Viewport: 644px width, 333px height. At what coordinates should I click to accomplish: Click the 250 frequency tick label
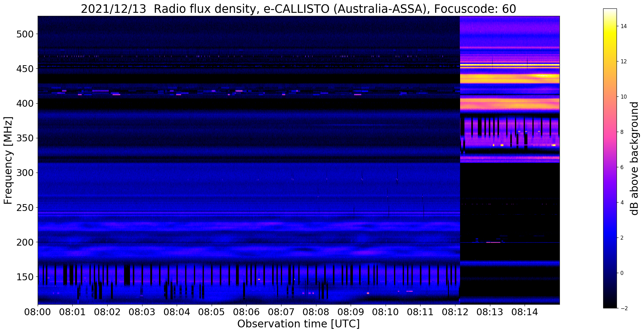point(25,207)
